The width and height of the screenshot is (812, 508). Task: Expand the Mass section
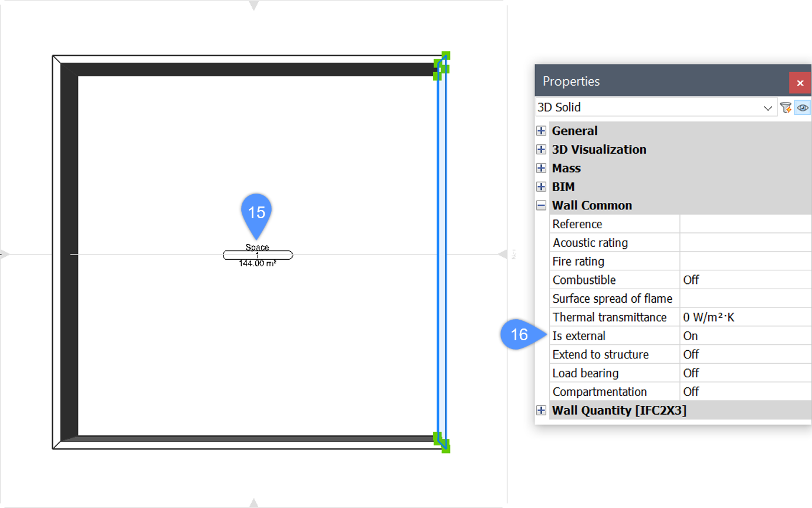tap(541, 168)
